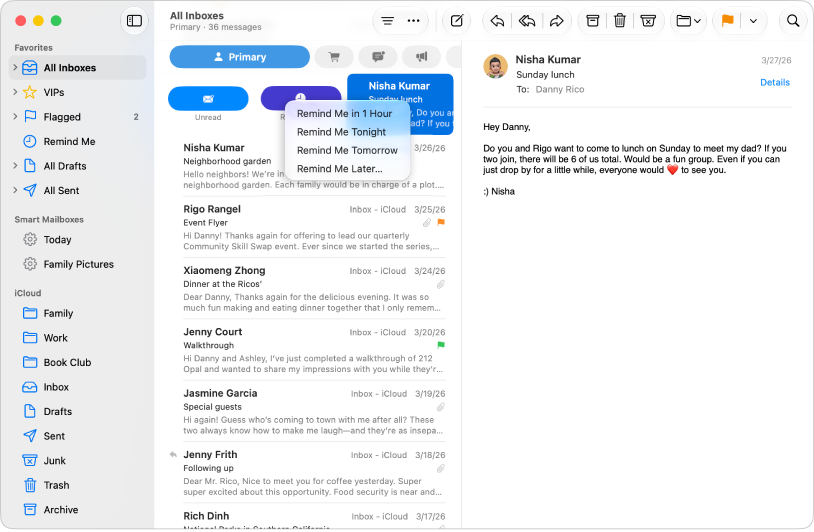Toggle the sidebar visibility button

tap(134, 21)
